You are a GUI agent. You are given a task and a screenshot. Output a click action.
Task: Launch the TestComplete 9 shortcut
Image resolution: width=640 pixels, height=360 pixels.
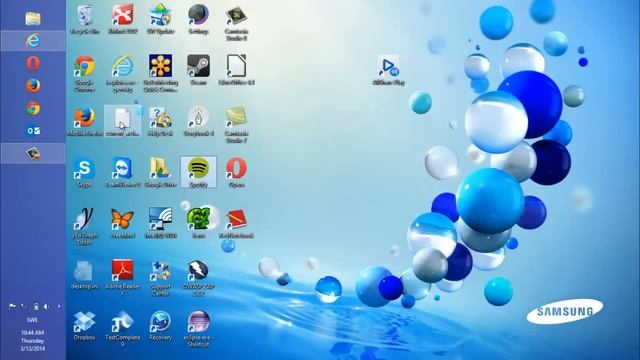122,329
